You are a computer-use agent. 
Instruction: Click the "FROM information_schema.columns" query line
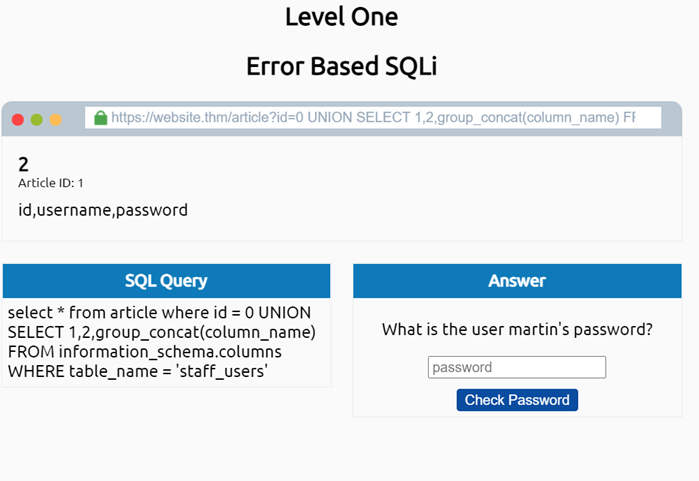tap(145, 352)
